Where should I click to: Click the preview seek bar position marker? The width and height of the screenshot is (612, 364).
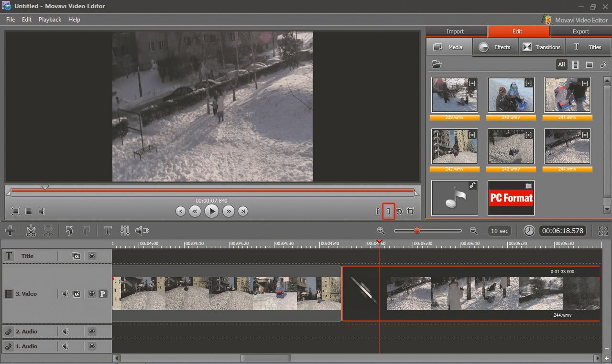tap(45, 187)
